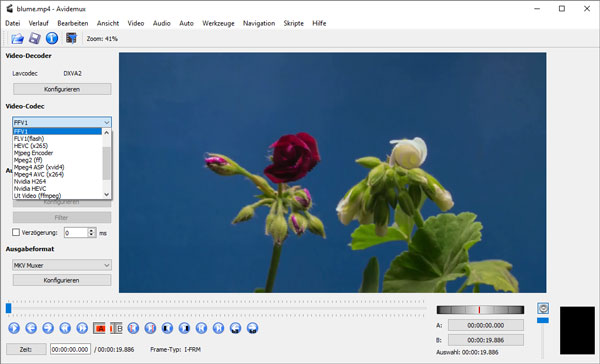
Task: Click Konfigurieren under Ausgabeformat
Action: [x=62, y=280]
